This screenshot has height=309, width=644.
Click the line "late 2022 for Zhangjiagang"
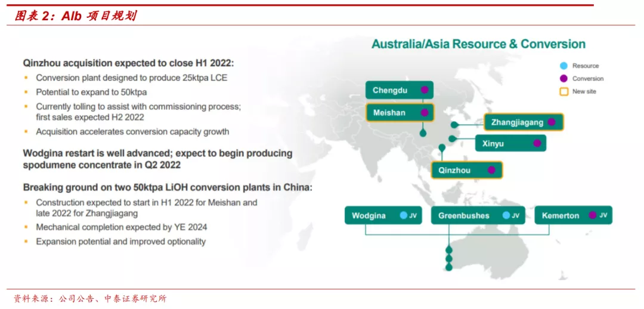(86, 214)
